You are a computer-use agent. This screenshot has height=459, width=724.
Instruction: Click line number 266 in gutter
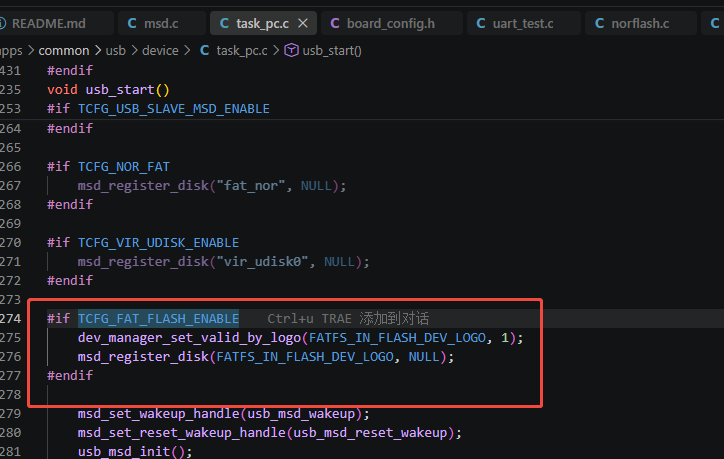pos(10,167)
